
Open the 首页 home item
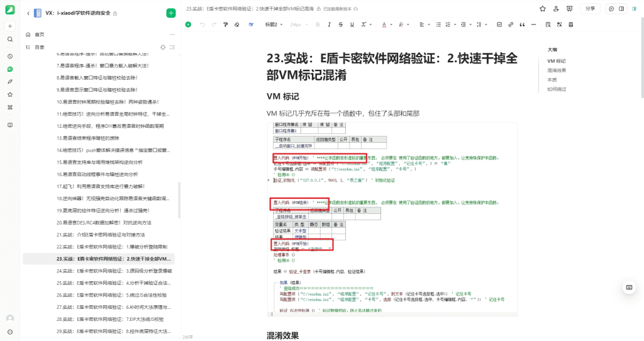40,35
